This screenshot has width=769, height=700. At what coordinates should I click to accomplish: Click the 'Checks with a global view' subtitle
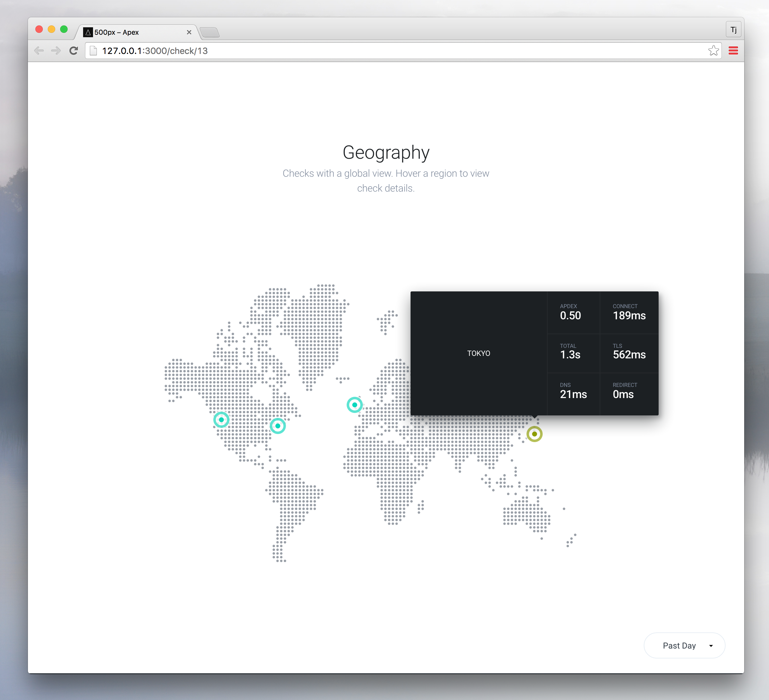[386, 181]
